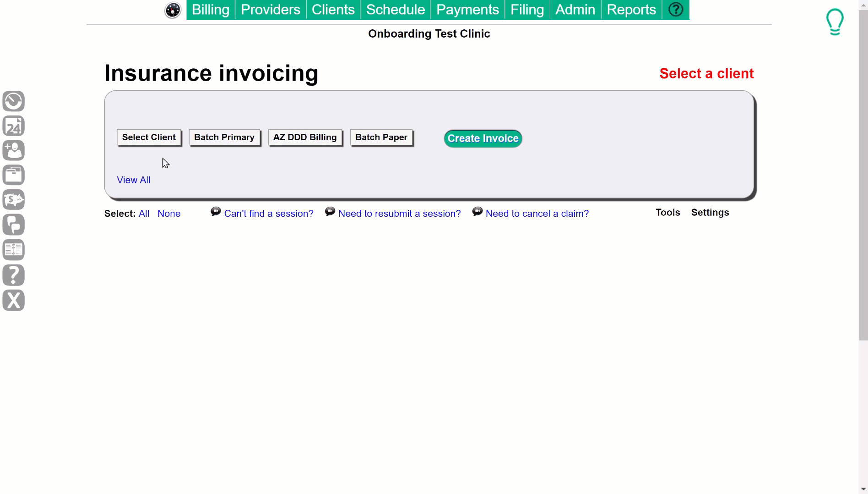Open the ledger binder sidebar icon

tap(14, 250)
